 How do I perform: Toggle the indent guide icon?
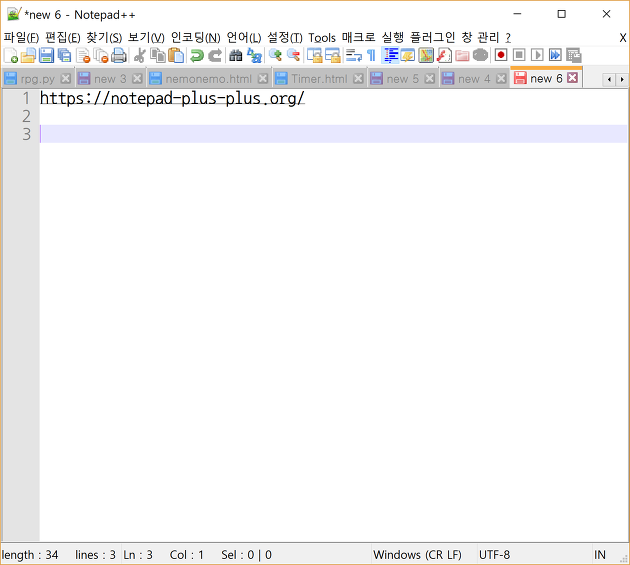(391, 55)
